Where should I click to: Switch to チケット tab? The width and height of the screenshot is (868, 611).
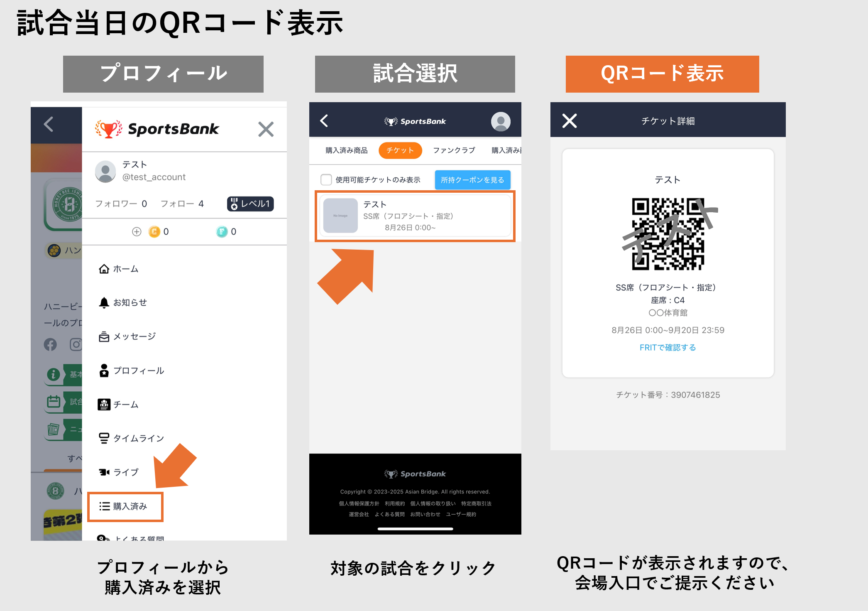point(400,150)
